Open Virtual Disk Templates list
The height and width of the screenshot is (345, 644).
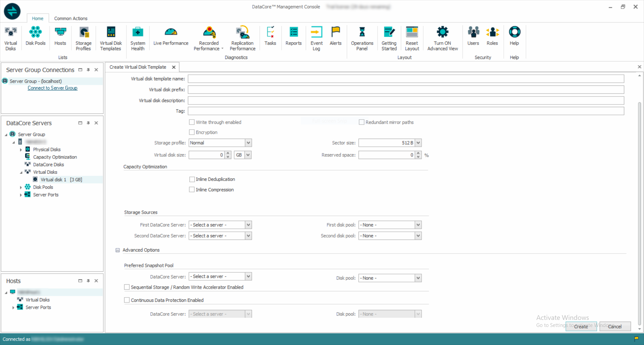(111, 38)
